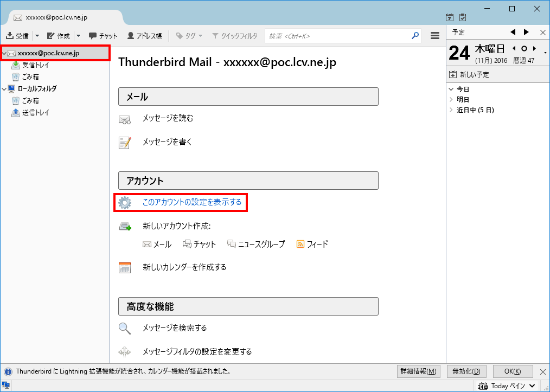Create a new Chat (チャット) account
Viewport: 550px width, 392px height.
pos(199,245)
